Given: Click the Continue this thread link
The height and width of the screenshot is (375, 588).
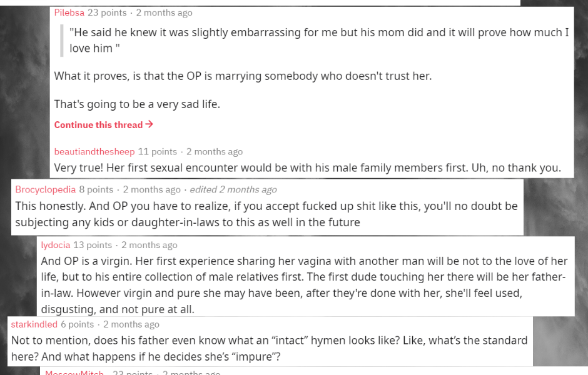Looking at the screenshot, I should (x=104, y=125).
